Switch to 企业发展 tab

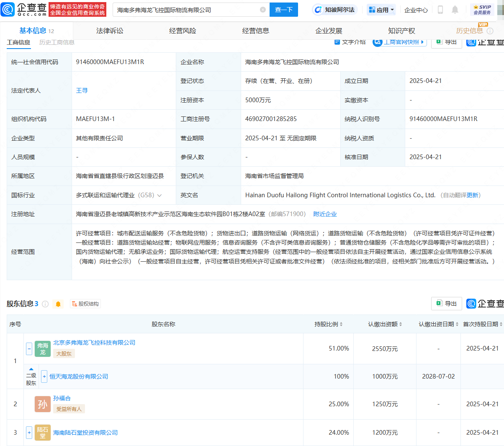pyautogui.click(x=329, y=31)
